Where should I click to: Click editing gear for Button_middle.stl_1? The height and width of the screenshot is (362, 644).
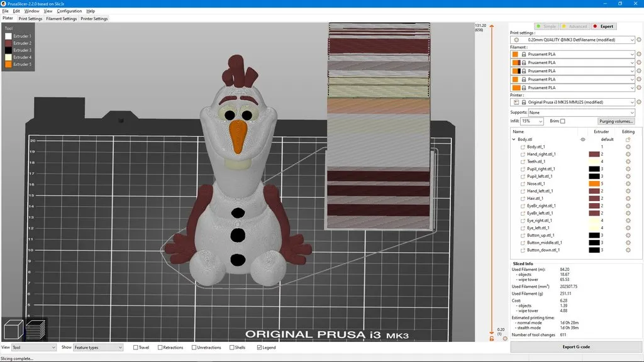[628, 243]
